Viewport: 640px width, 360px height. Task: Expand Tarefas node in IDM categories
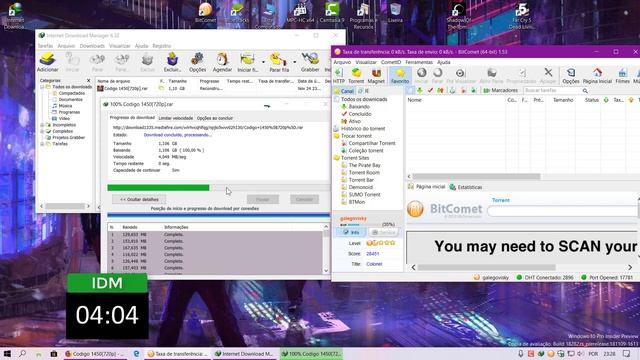[42, 144]
